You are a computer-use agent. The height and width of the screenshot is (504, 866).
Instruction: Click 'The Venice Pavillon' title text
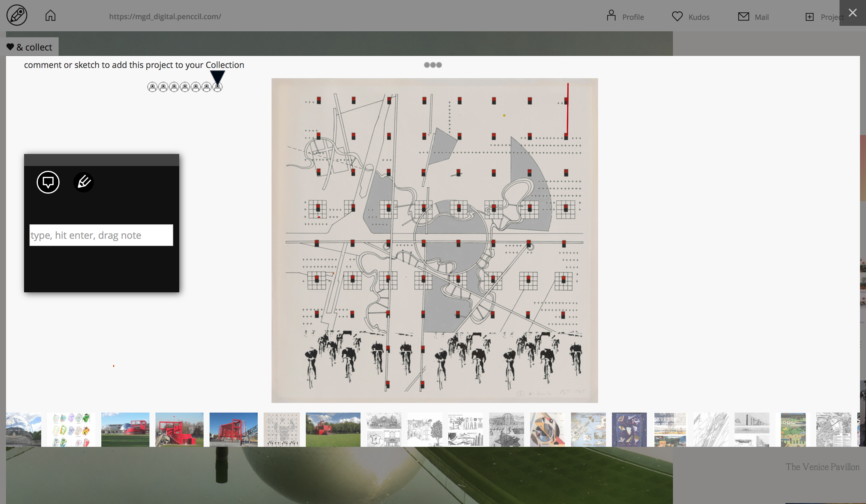822,467
